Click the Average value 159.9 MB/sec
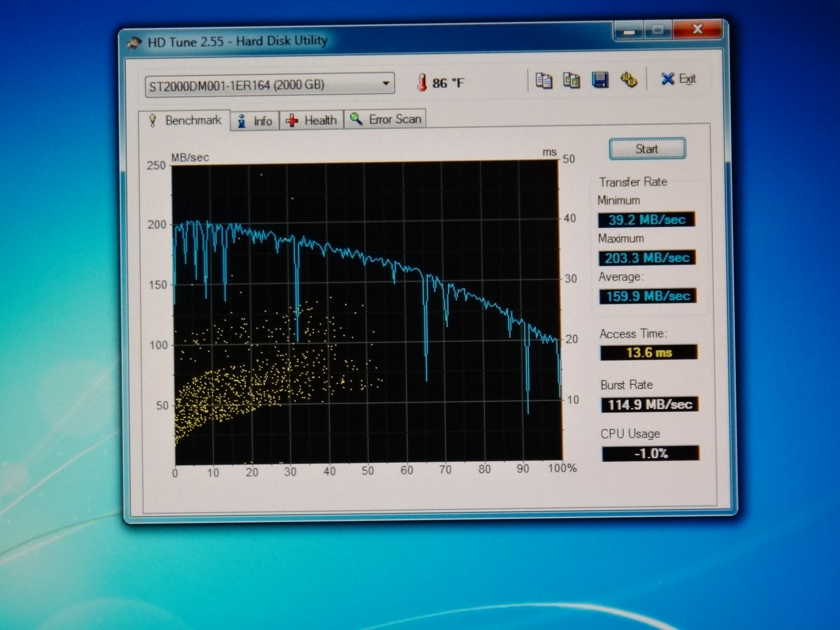Screen dimensions: 840x630 tap(648, 296)
